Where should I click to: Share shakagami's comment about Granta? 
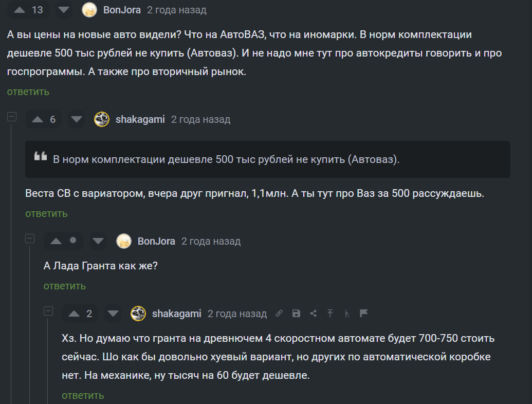[x=313, y=314]
